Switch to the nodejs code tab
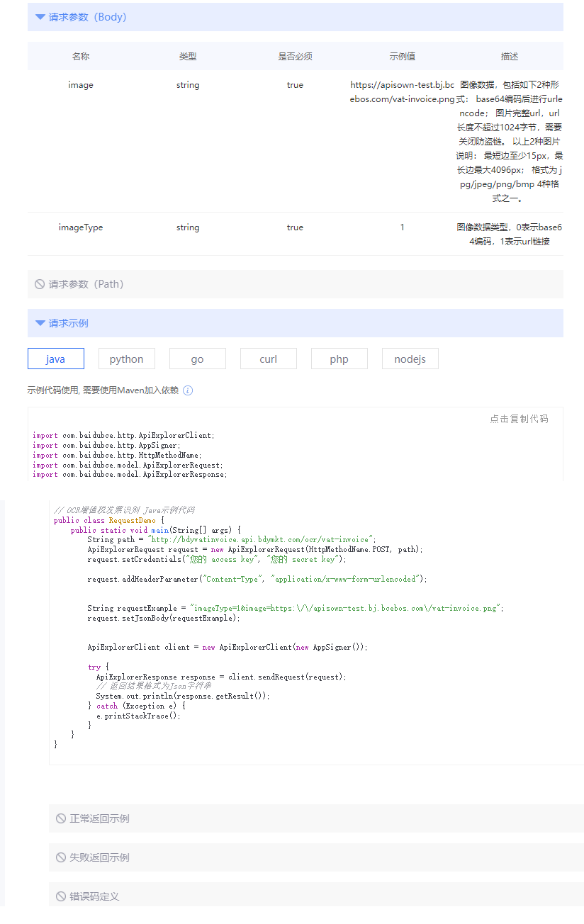Viewport: 584px width, 924px height. (x=410, y=359)
